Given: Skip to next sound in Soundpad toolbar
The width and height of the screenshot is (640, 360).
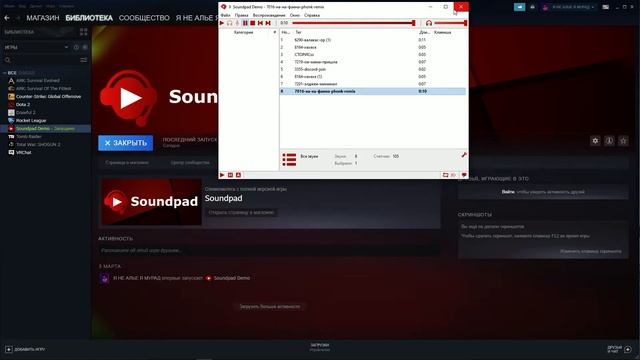Looking at the screenshot, I should (268, 23).
